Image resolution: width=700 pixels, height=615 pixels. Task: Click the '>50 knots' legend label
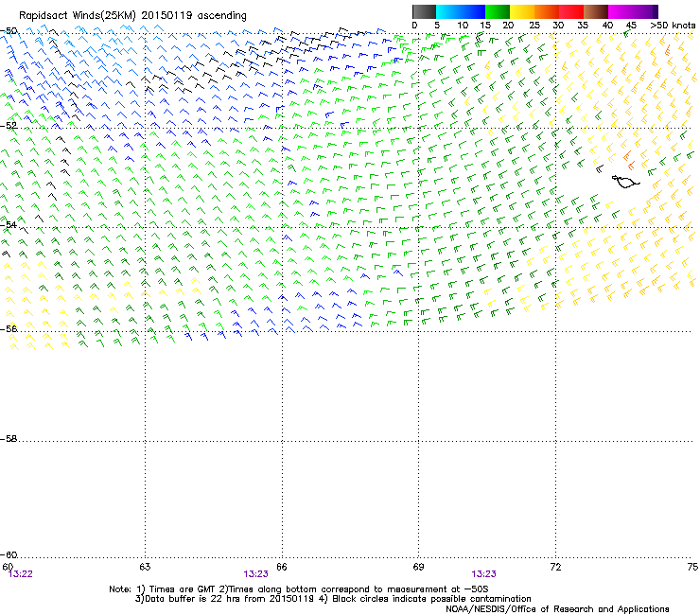(x=673, y=26)
